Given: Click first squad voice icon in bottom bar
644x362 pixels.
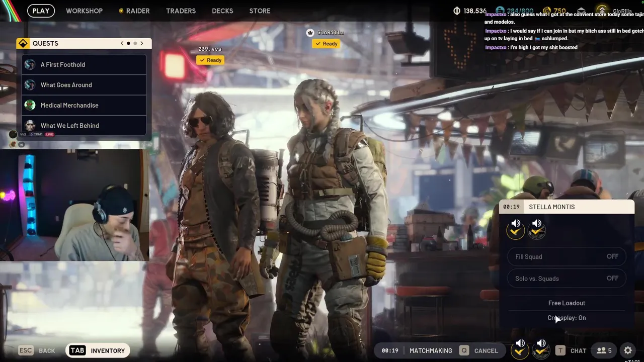Looking at the screenshot, I should pyautogui.click(x=520, y=348).
